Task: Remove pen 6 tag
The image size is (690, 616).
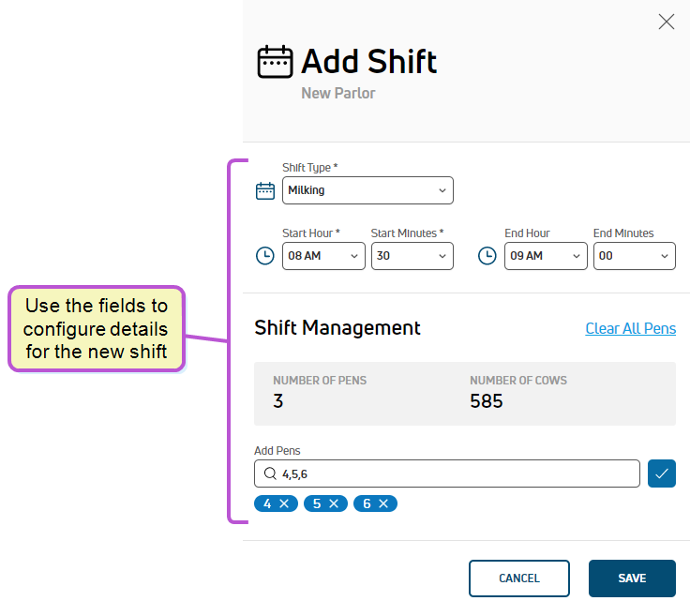Action: [383, 503]
